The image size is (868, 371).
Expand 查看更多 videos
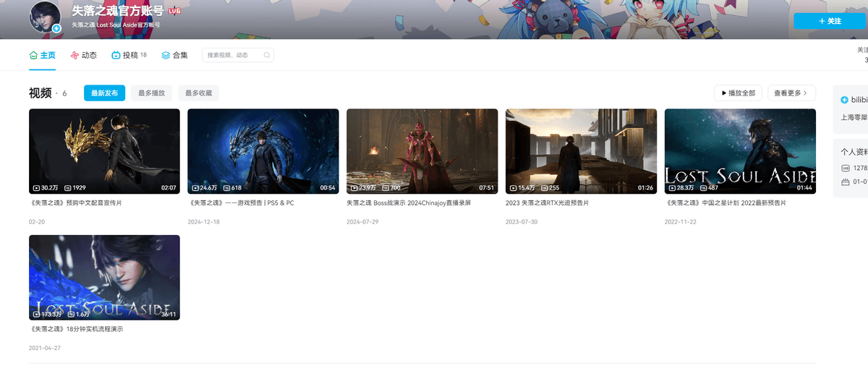[x=791, y=93]
